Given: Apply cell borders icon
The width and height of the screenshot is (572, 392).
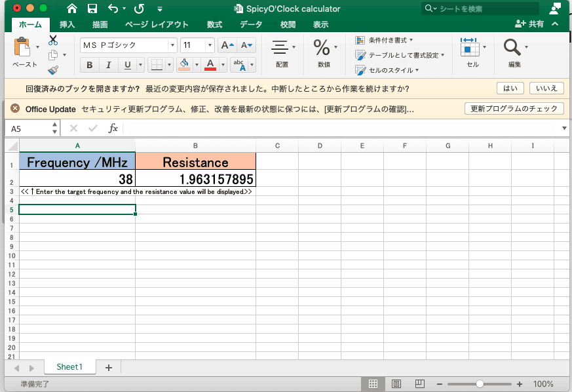Looking at the screenshot, I should (x=157, y=65).
